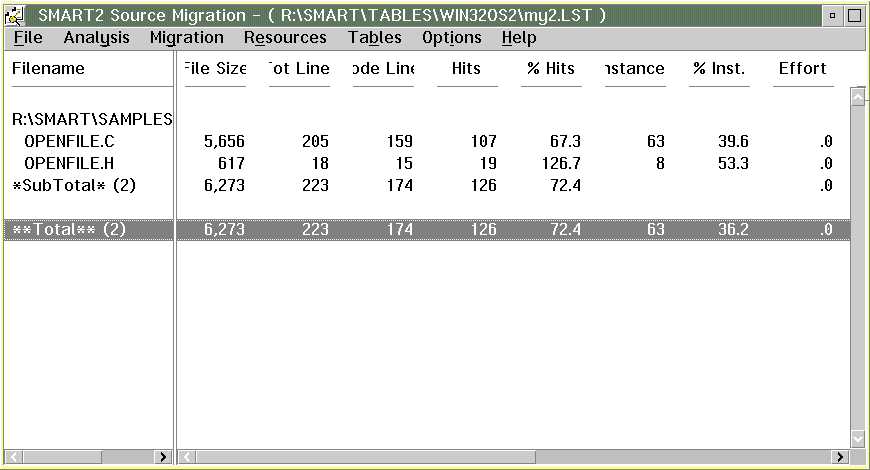The height and width of the screenshot is (470, 870).
Task: Open the Resources menu
Action: point(285,38)
